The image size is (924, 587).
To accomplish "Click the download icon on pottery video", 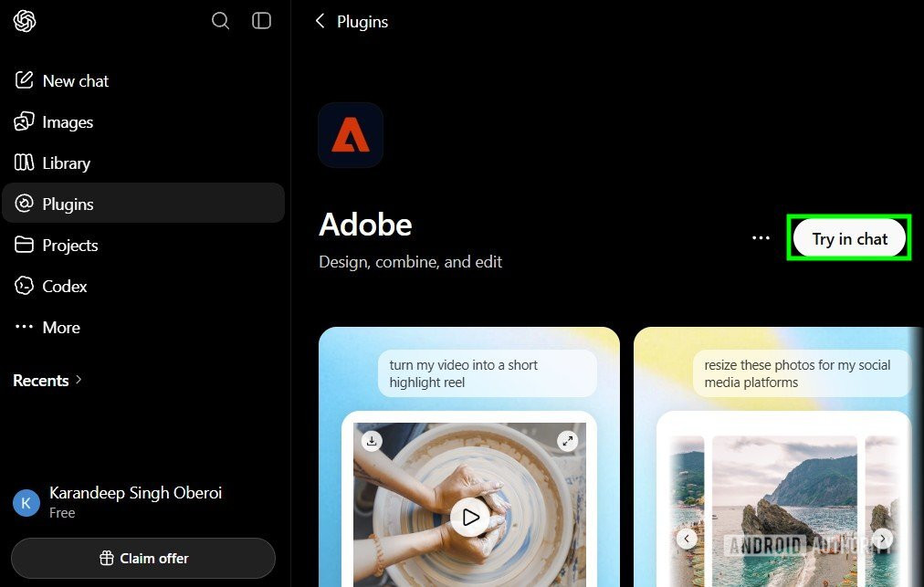I will click(x=372, y=441).
